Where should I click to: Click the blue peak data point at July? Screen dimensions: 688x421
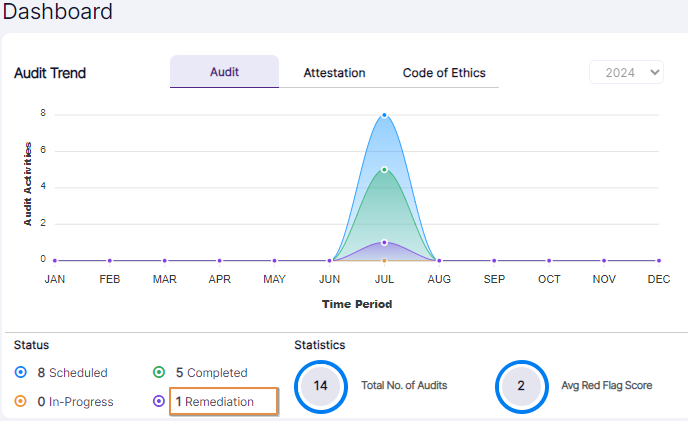(x=384, y=115)
